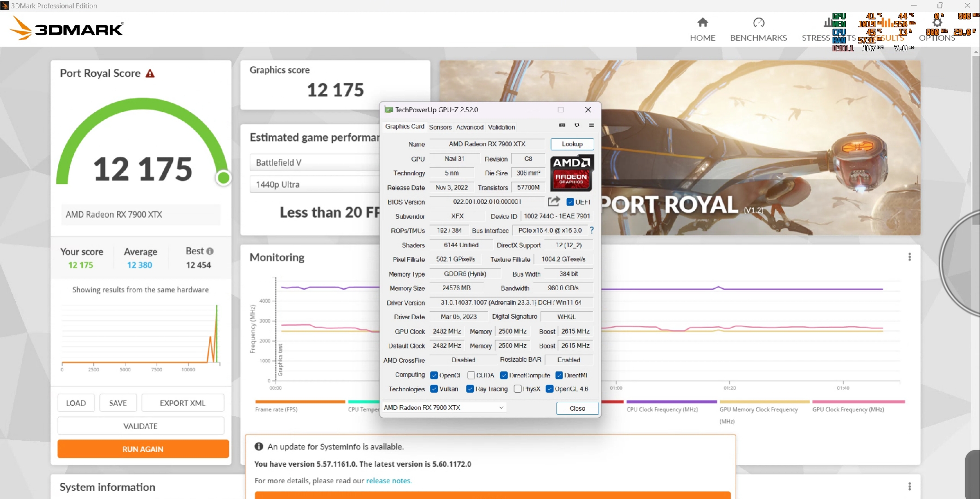
Task: Click the Home icon in 3DMark navigation
Action: (x=702, y=23)
